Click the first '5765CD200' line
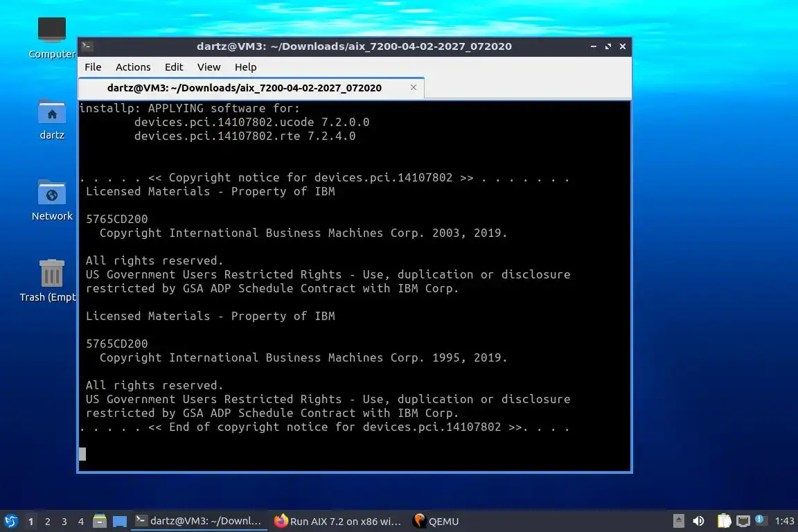Image resolution: width=798 pixels, height=532 pixels. click(116, 219)
